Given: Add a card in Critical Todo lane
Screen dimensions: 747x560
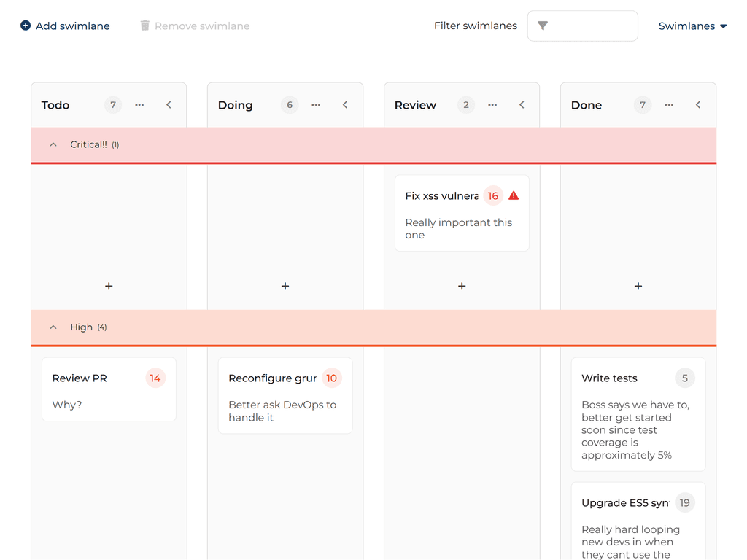Looking at the screenshot, I should (109, 287).
